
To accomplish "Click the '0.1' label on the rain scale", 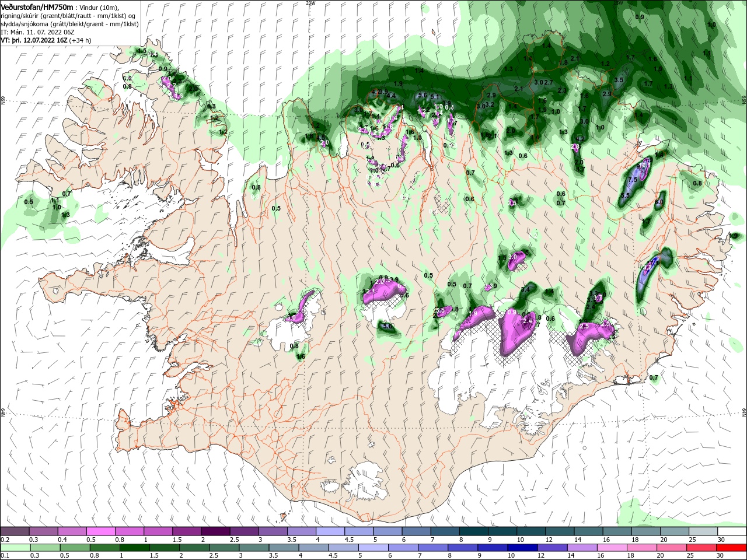I will [5, 556].
